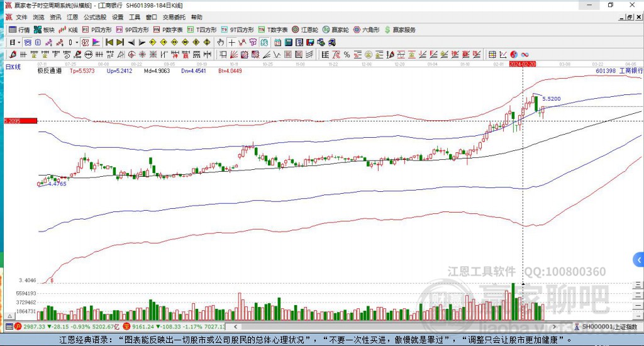Image resolution: width=644 pixels, height=346 pixels.
Task: Select the crosshair cursor tool
Action: point(231,42)
